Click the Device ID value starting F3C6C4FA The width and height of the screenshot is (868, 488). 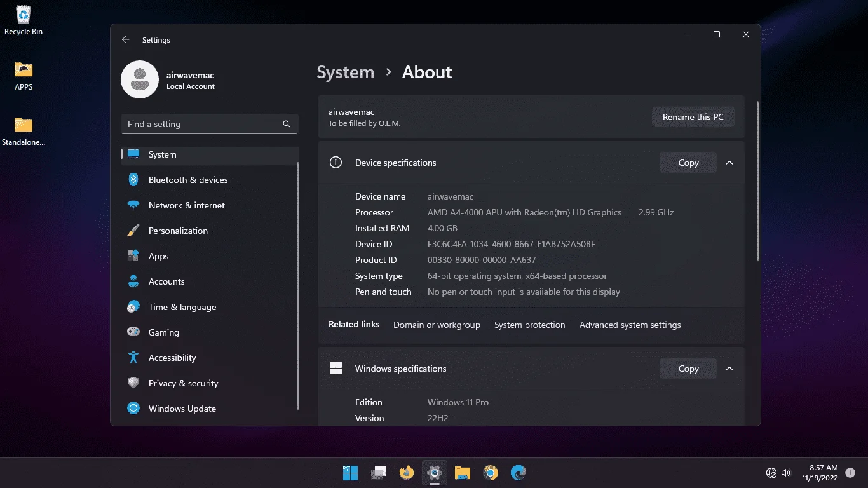[x=511, y=244]
